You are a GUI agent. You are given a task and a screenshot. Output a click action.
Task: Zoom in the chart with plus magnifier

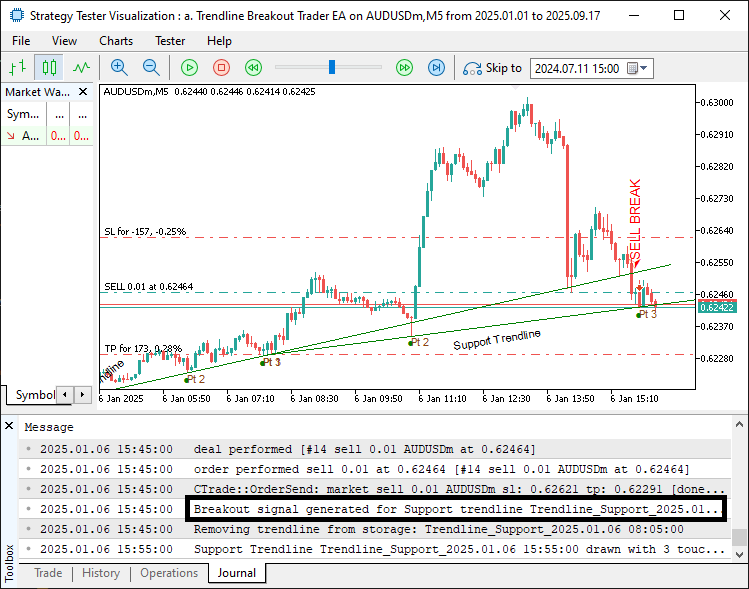(x=119, y=68)
